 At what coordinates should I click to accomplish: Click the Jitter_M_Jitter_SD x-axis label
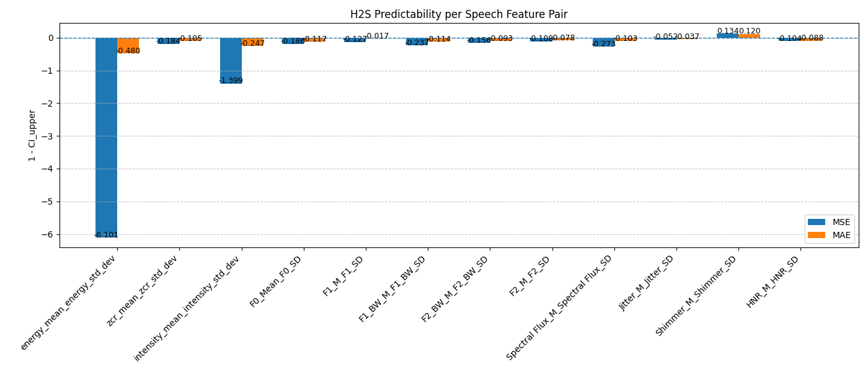[647, 282]
